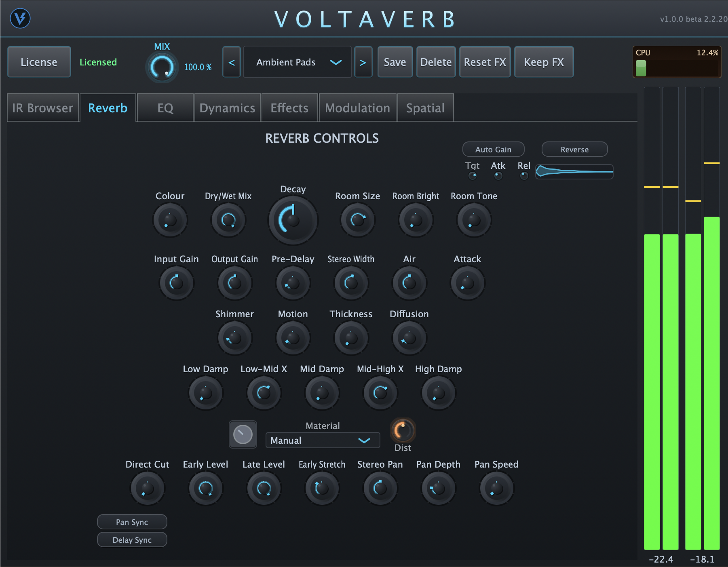
Task: Click the License button
Action: pyautogui.click(x=39, y=62)
